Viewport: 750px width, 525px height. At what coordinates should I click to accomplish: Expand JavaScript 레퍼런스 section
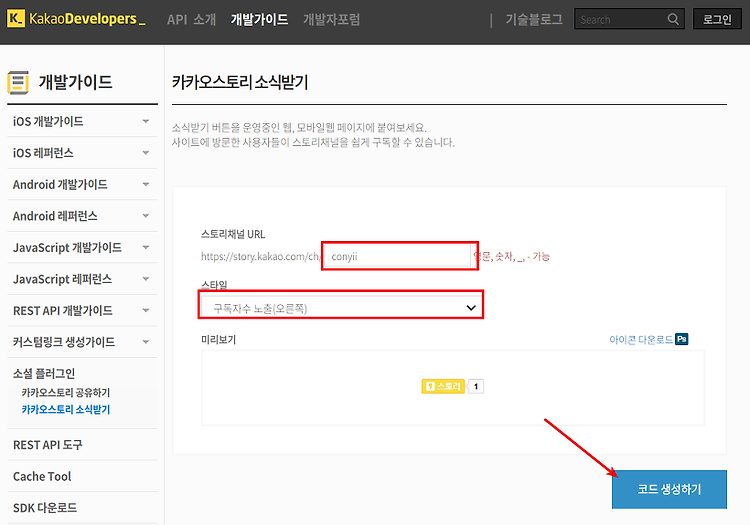click(82, 279)
